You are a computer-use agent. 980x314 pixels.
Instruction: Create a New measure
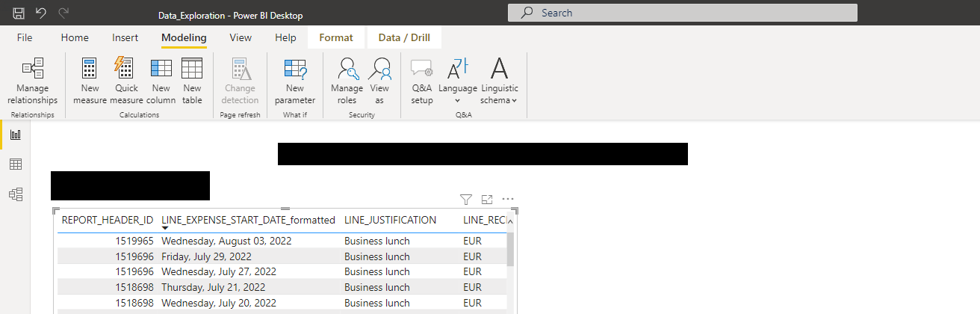(90, 81)
